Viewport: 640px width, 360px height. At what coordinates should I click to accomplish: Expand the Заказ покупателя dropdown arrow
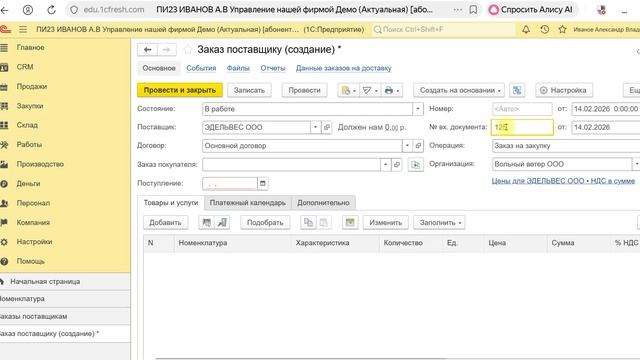(x=385, y=164)
